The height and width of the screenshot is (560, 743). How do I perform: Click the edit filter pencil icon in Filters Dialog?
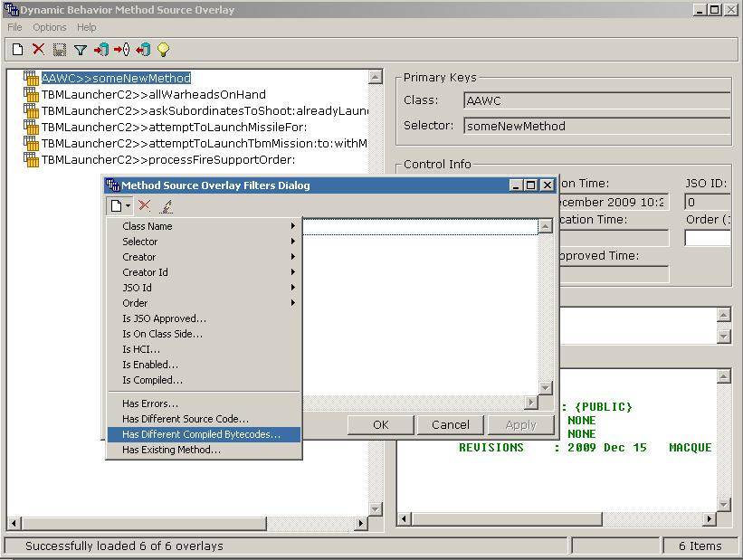(x=166, y=206)
